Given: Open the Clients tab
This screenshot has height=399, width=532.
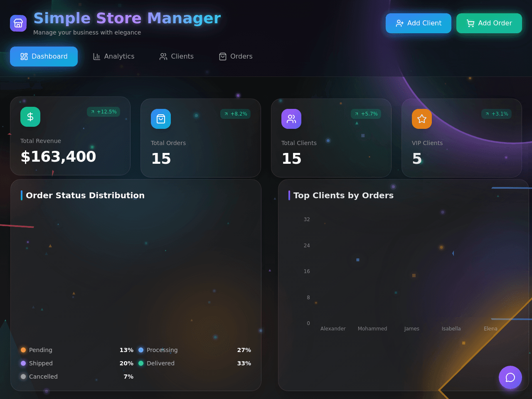Looking at the screenshot, I should [x=177, y=57].
